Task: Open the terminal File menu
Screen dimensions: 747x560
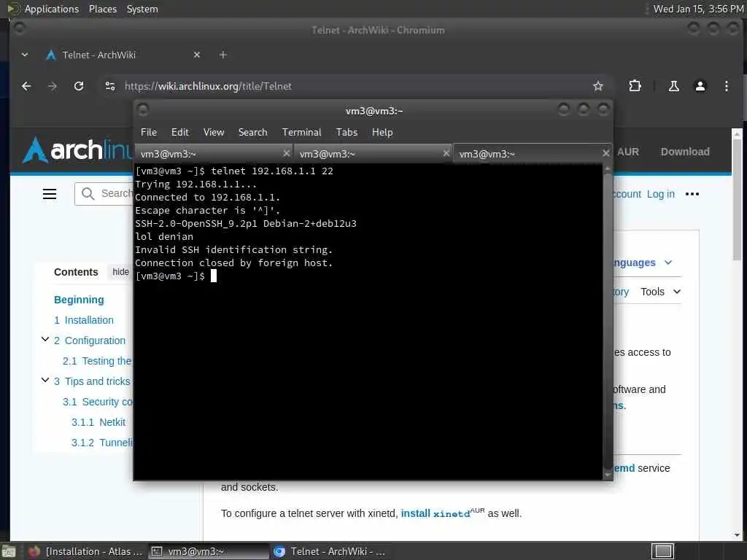Action: tap(149, 133)
